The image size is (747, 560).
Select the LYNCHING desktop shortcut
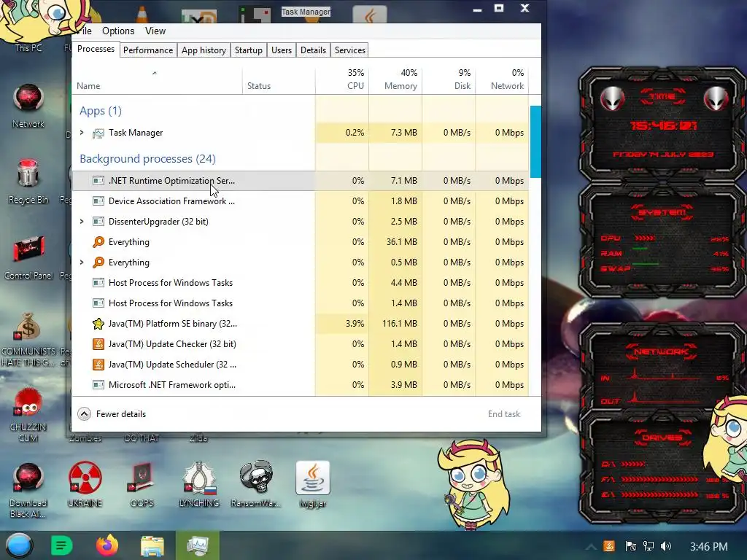(x=198, y=484)
